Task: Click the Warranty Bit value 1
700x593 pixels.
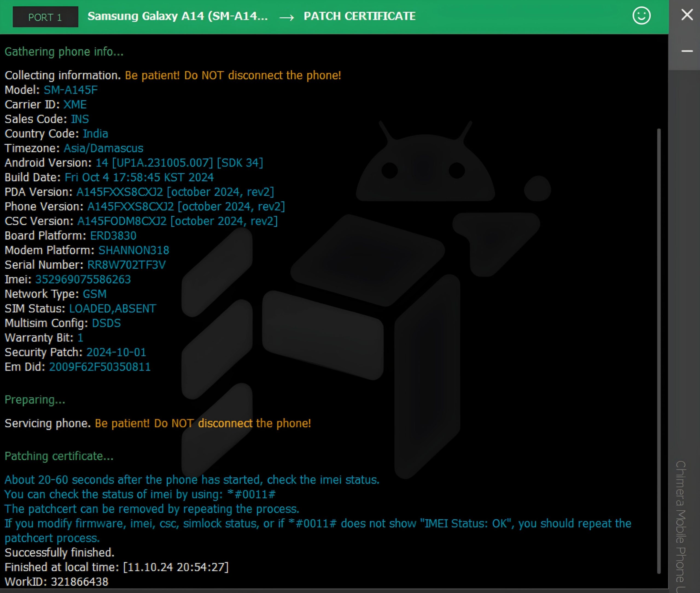Action: point(80,338)
